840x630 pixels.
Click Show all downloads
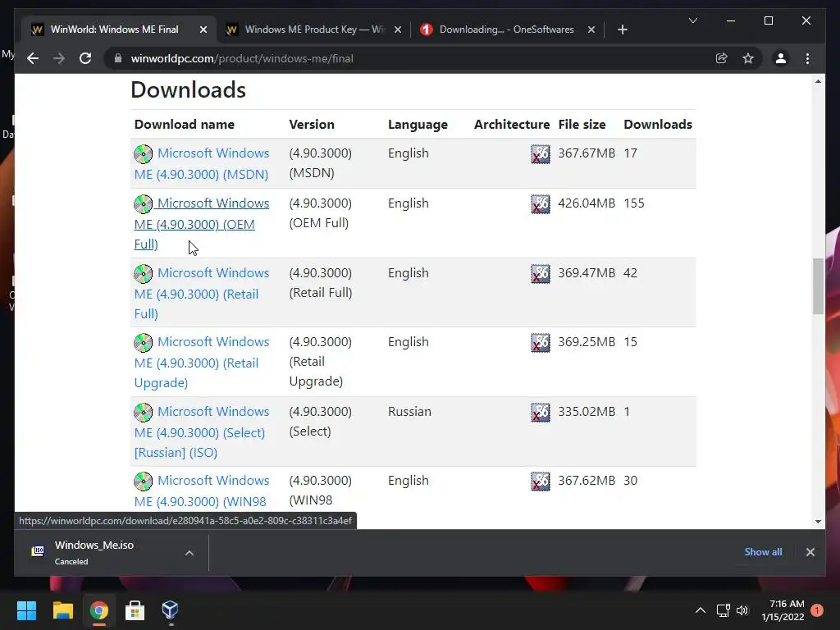(x=763, y=552)
